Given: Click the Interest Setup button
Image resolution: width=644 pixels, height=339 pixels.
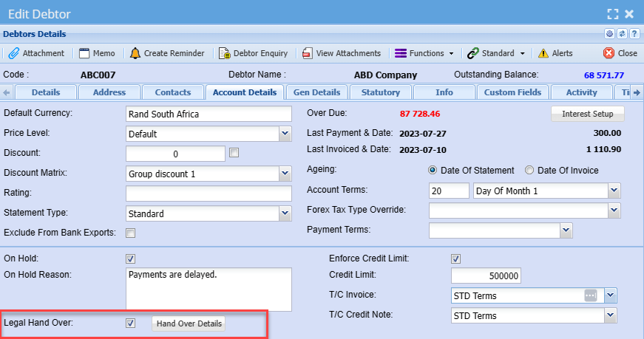Looking at the screenshot, I should click(587, 114).
